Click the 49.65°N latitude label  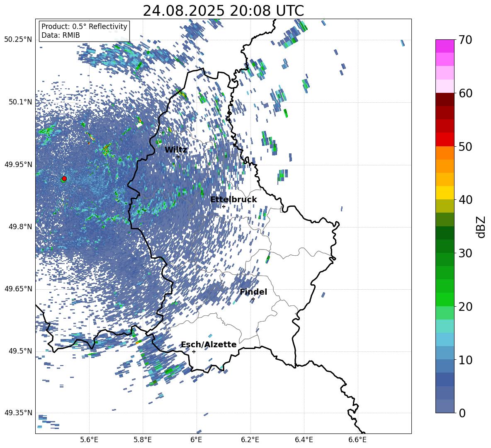tap(18, 289)
